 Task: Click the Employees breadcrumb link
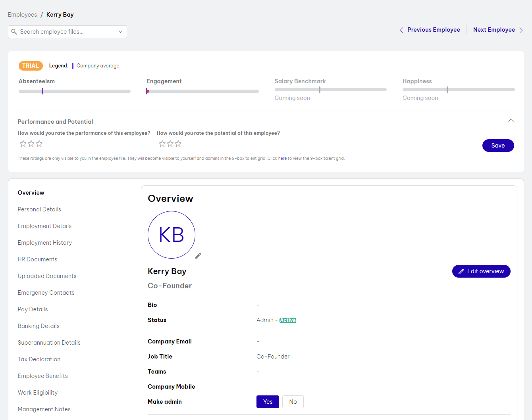tap(22, 15)
